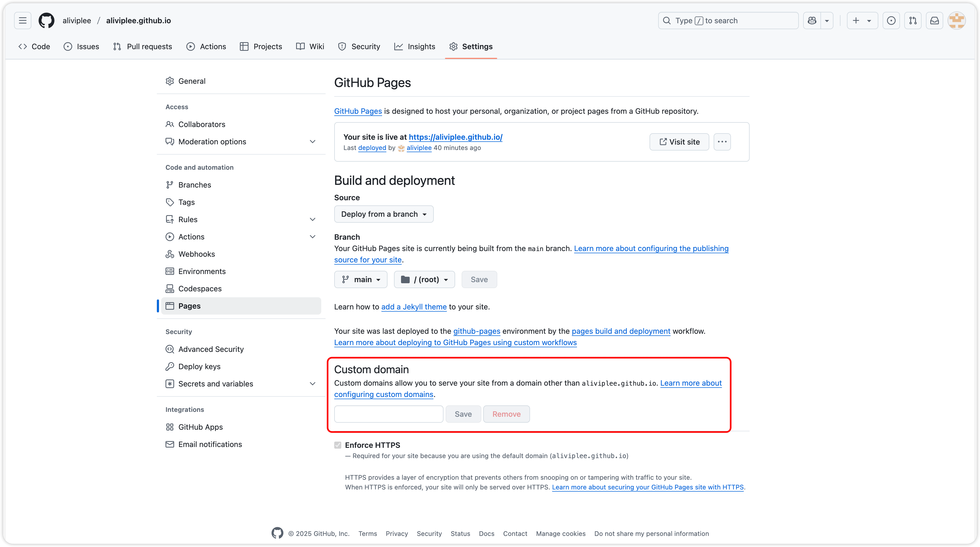The height and width of the screenshot is (547, 980).
Task: Open the Copilot dropdown arrow
Action: (827, 21)
